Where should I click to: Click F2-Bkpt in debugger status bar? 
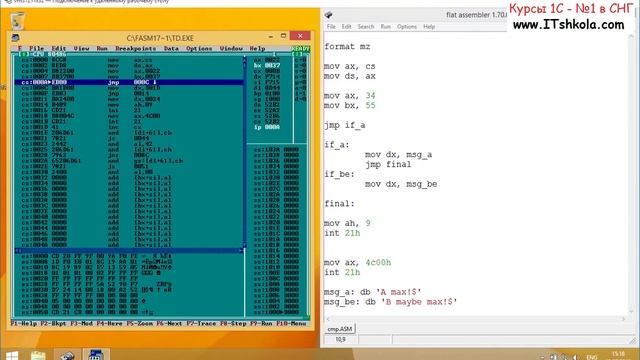click(53, 323)
